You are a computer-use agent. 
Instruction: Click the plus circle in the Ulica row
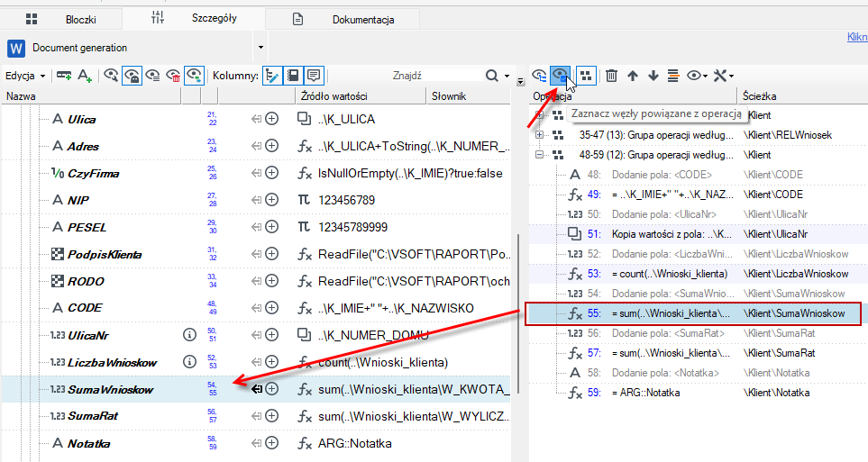(x=272, y=118)
